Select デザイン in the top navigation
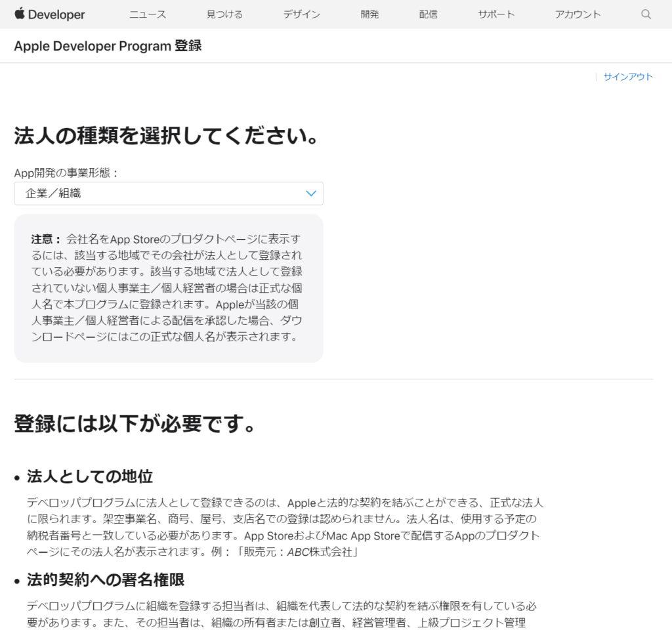This screenshot has width=672, height=630. coord(303,14)
